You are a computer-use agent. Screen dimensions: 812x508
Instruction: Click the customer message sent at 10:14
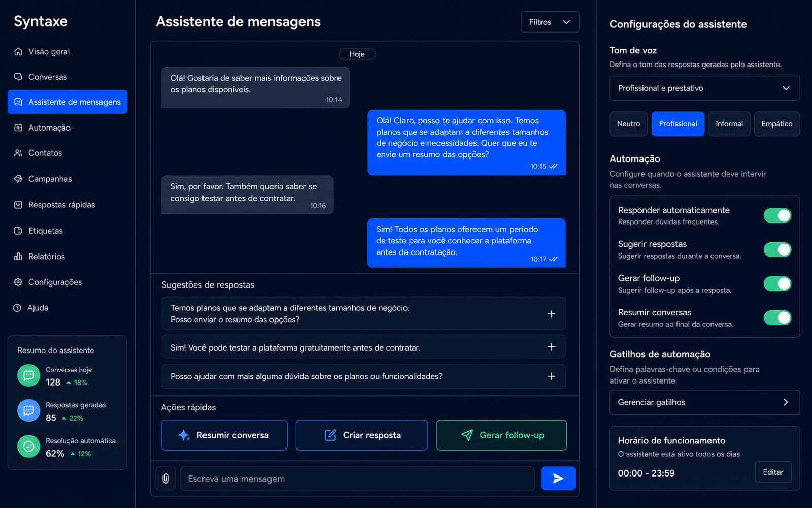255,87
